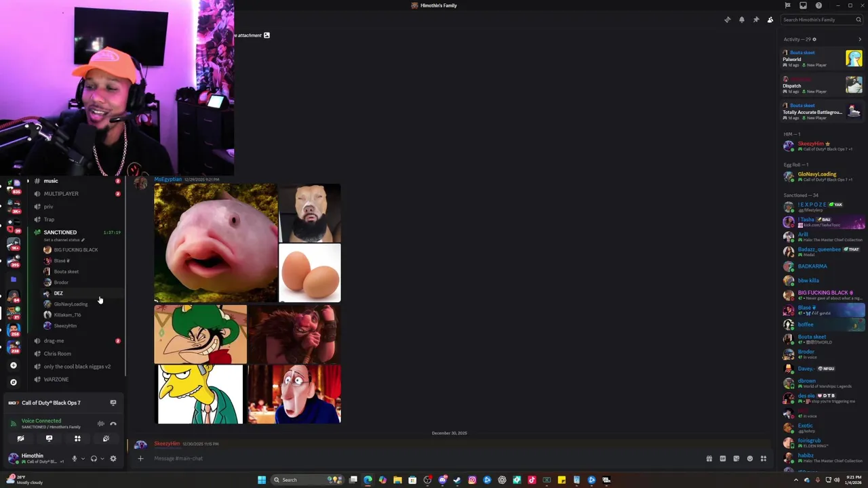Open Totally Accurate Battlegrounds activity card
This screenshot has height=488, width=868.
pos(822,112)
